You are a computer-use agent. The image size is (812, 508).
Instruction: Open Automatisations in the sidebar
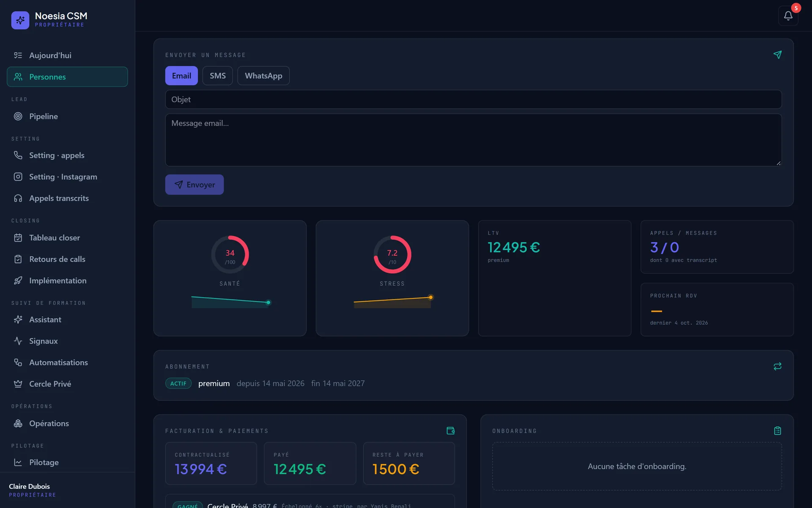point(67,362)
